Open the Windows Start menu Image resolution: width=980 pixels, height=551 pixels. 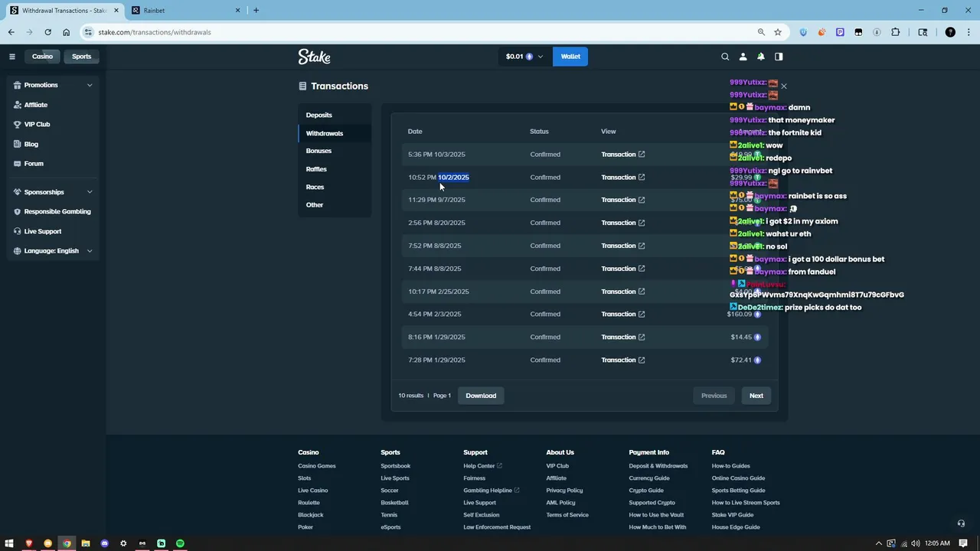(10, 543)
